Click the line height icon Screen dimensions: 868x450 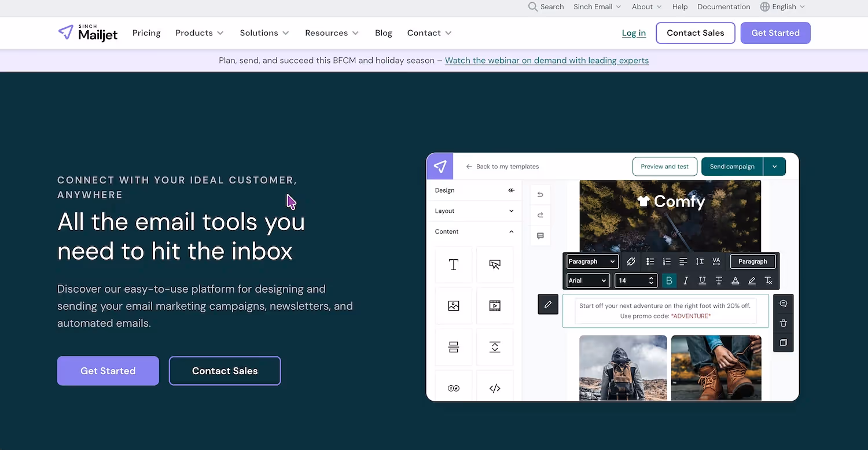point(700,261)
